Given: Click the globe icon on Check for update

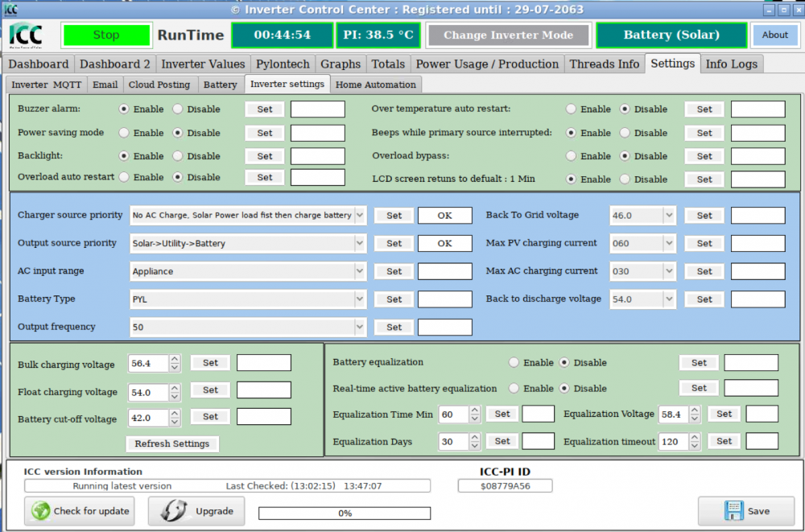Looking at the screenshot, I should 40,511.
